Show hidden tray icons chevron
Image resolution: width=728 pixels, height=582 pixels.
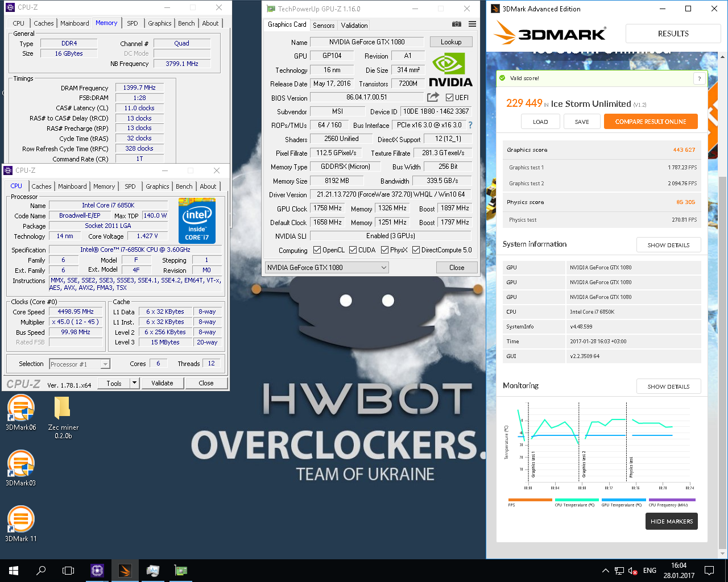(605, 571)
